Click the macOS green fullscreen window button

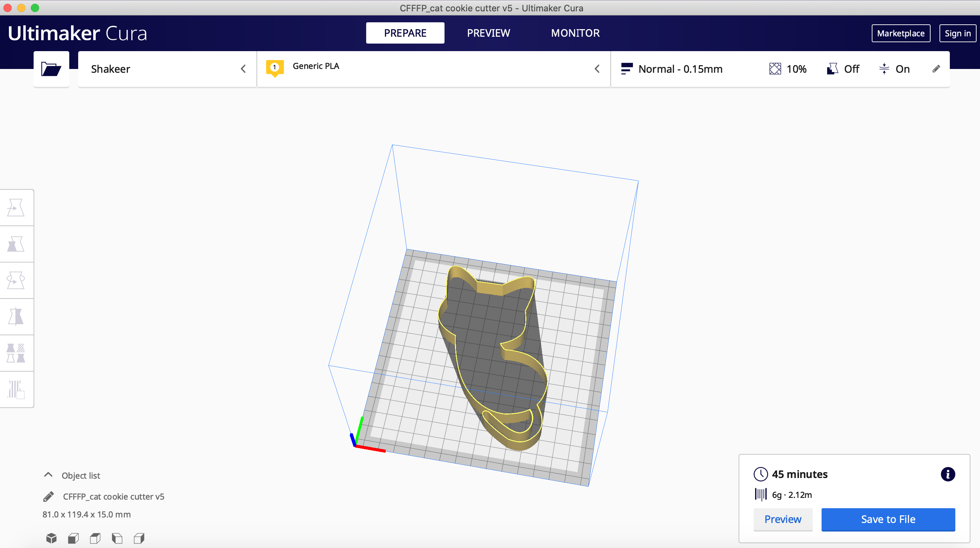tap(35, 8)
